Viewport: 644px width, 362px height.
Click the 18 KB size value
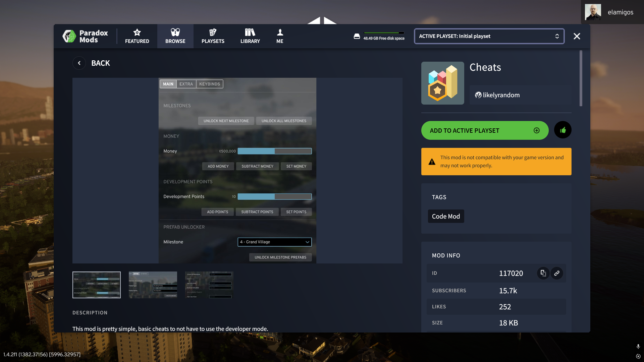coord(508,323)
